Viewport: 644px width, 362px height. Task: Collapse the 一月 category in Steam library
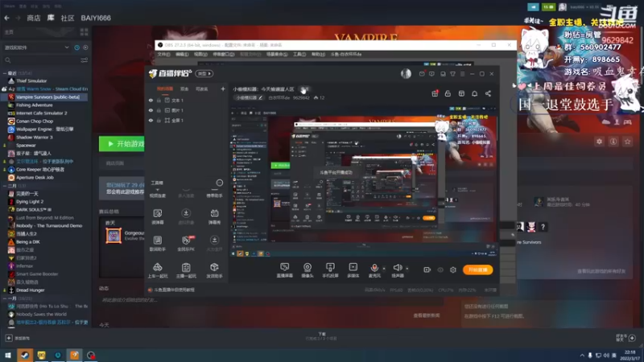(x=5, y=298)
